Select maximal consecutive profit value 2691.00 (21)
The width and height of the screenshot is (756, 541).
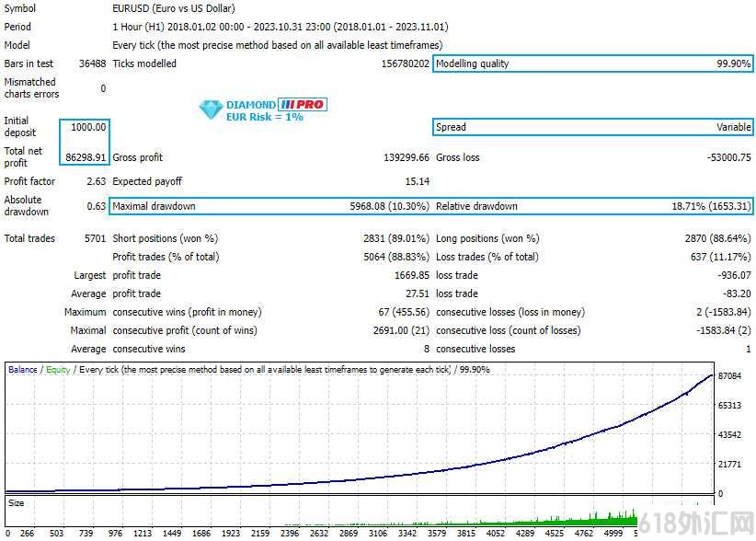pos(401,330)
